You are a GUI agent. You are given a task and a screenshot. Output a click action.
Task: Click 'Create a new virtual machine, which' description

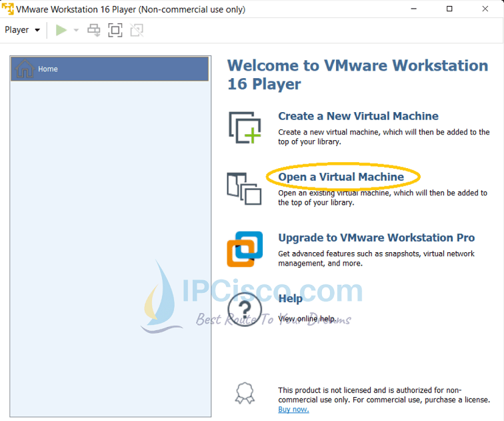click(384, 137)
